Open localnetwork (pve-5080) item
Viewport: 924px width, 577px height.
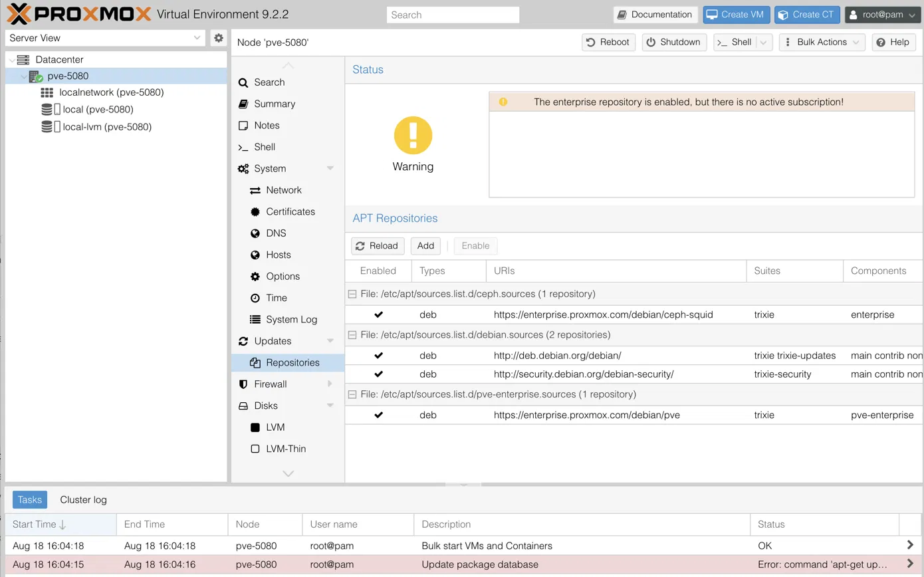(112, 92)
